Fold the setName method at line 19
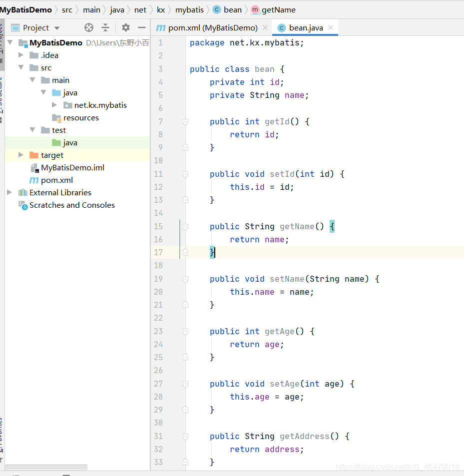The image size is (464, 476). (185, 279)
